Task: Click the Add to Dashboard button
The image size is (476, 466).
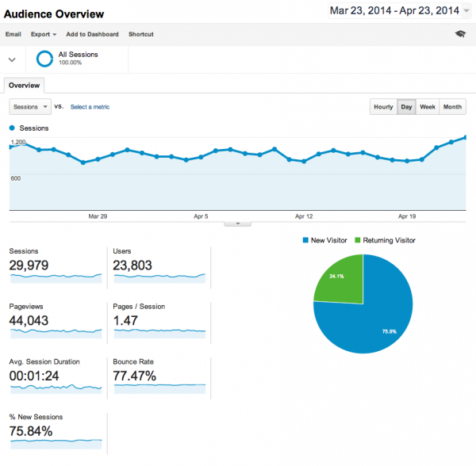Action: [92, 35]
